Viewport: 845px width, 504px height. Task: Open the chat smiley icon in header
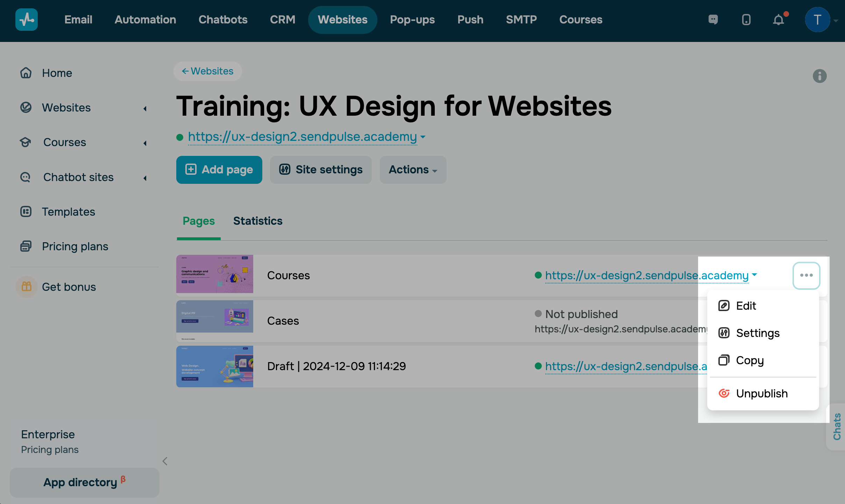[713, 20]
